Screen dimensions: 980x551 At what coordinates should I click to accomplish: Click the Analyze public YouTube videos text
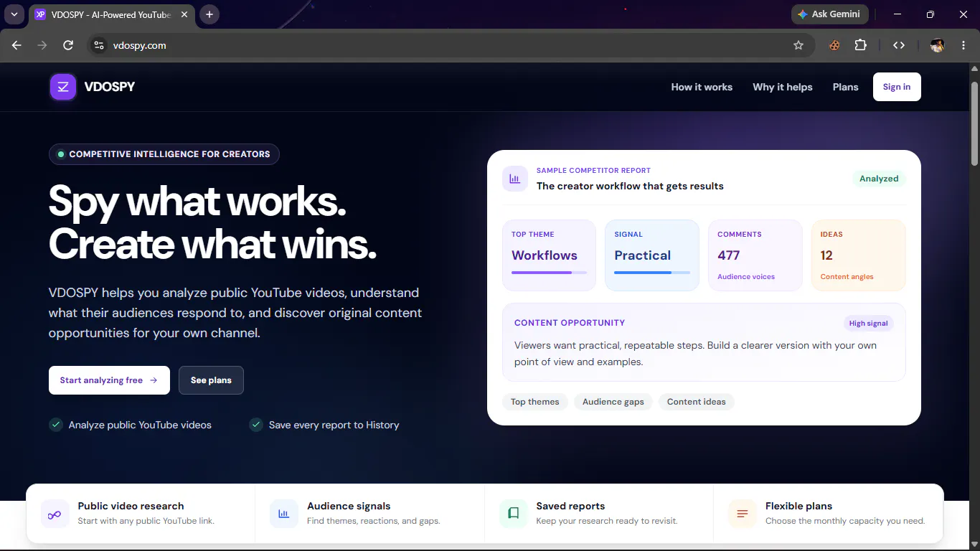click(140, 425)
